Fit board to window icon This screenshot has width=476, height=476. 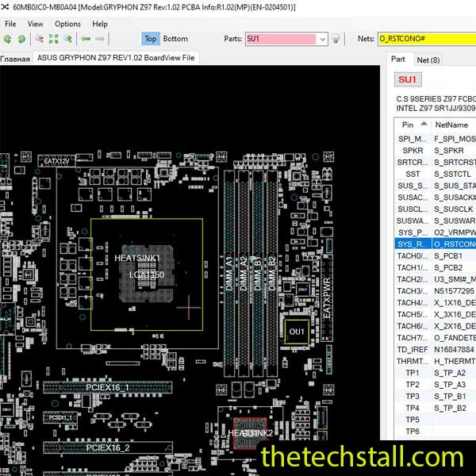click(54, 39)
